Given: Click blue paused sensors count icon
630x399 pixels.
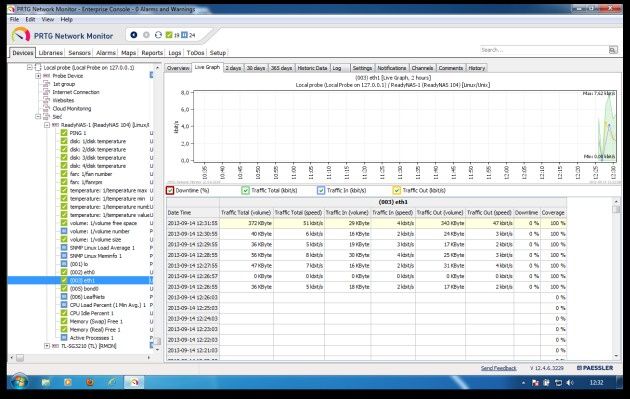Looking at the screenshot, I should [x=184, y=35].
